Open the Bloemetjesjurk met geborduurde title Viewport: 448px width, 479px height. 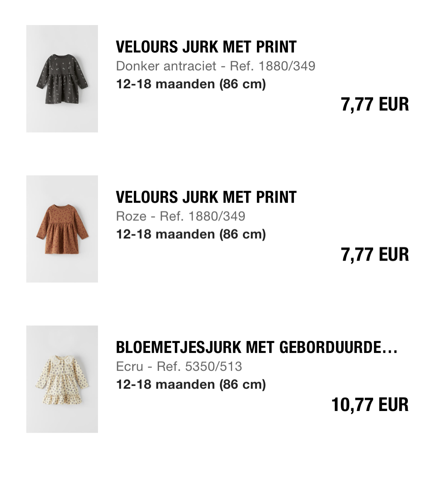click(x=257, y=347)
